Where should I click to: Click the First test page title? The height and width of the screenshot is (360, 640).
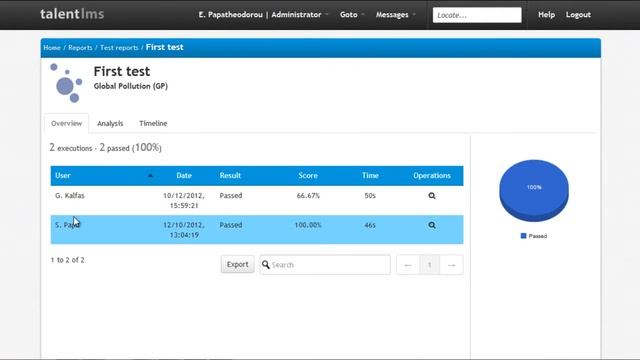pyautogui.click(x=122, y=71)
